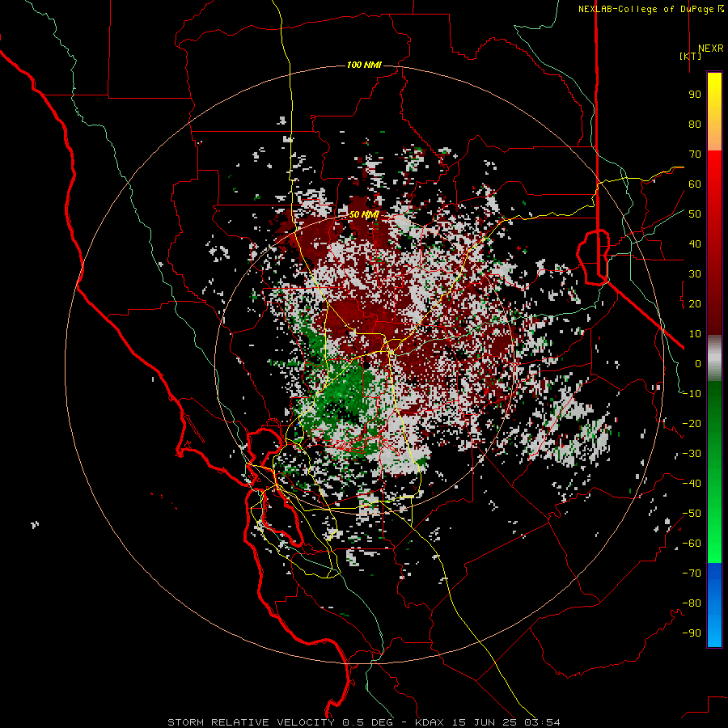The image size is (728, 728).
Task: Click the '100 NMI' range ring label
Action: [364, 65]
